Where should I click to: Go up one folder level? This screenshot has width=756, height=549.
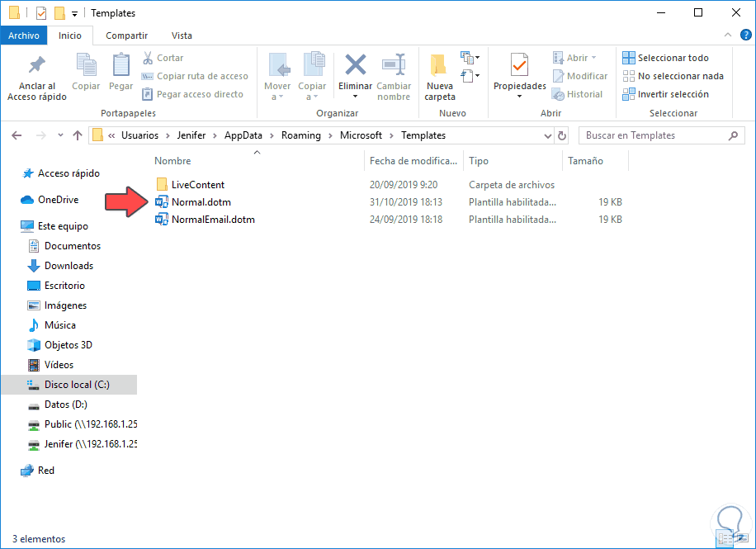coord(78,135)
